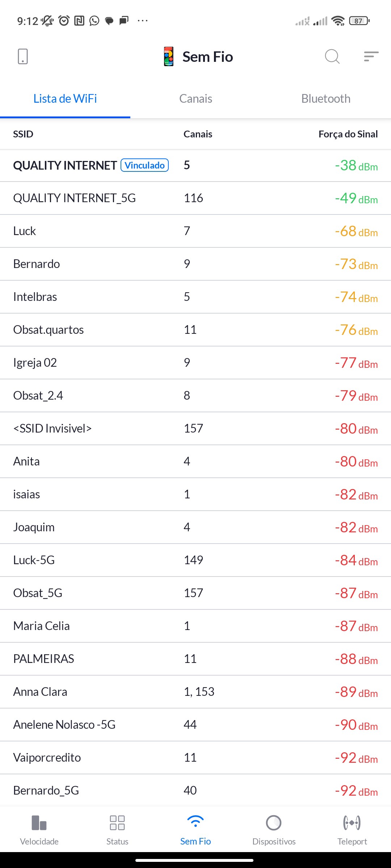Sort by Canais column header
391x868 pixels.
tap(198, 134)
